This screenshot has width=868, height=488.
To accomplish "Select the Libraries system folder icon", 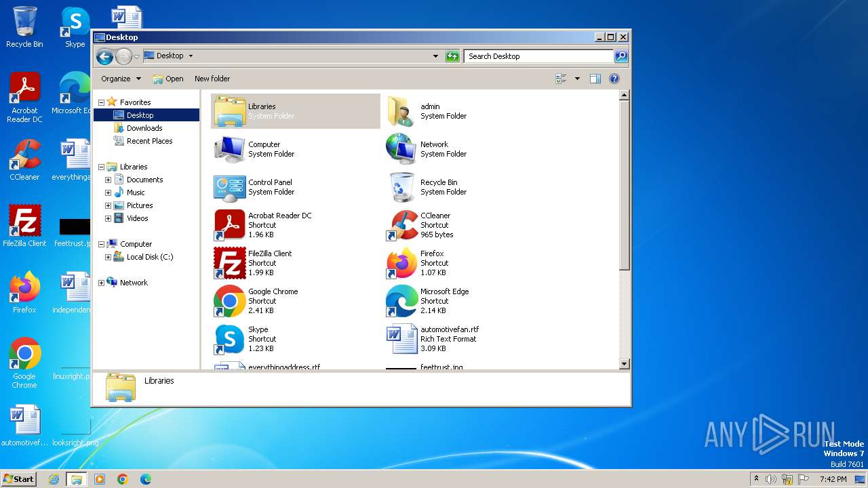I will [x=230, y=111].
